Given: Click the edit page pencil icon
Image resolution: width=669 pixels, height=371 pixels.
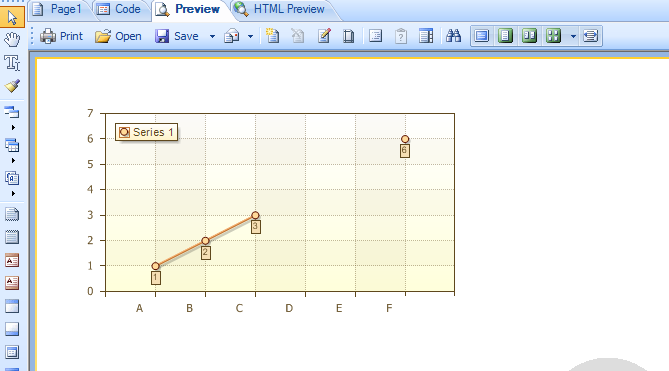Looking at the screenshot, I should [324, 36].
